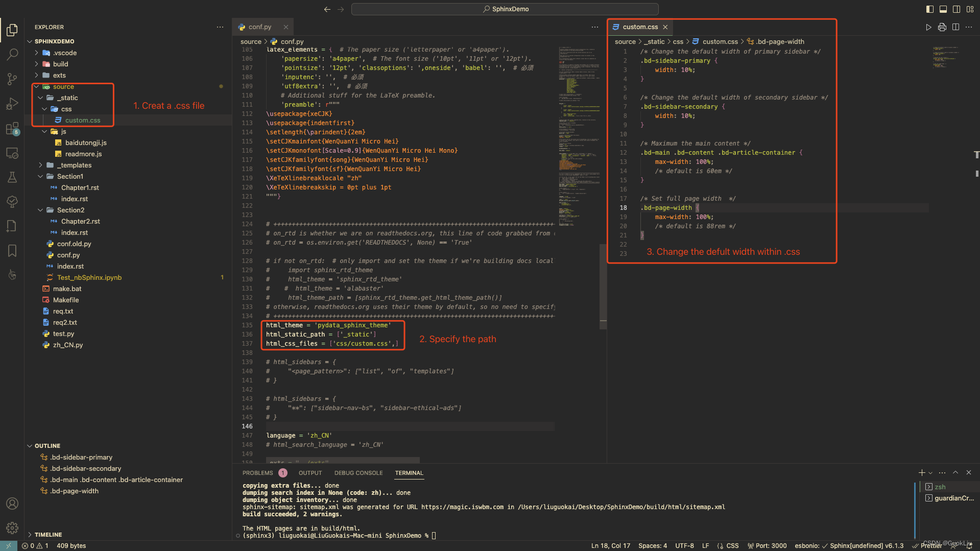Open the Remote Explorer view
The image size is (980, 551).
click(x=12, y=153)
